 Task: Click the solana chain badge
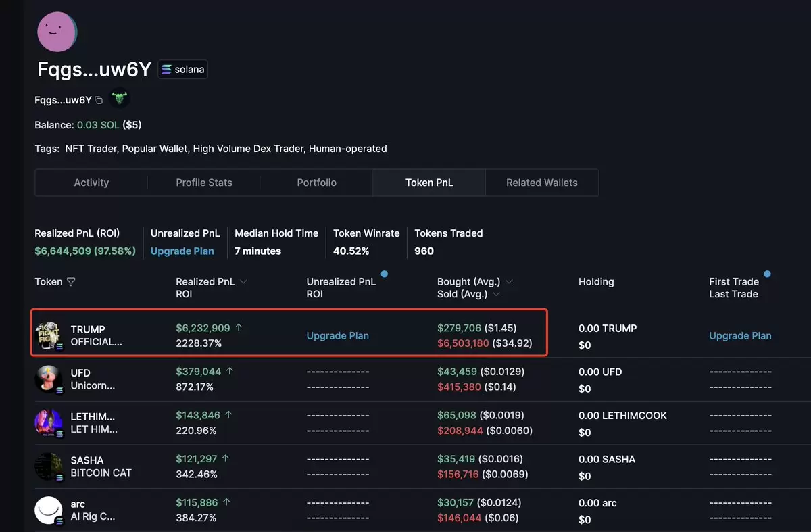[x=183, y=70]
